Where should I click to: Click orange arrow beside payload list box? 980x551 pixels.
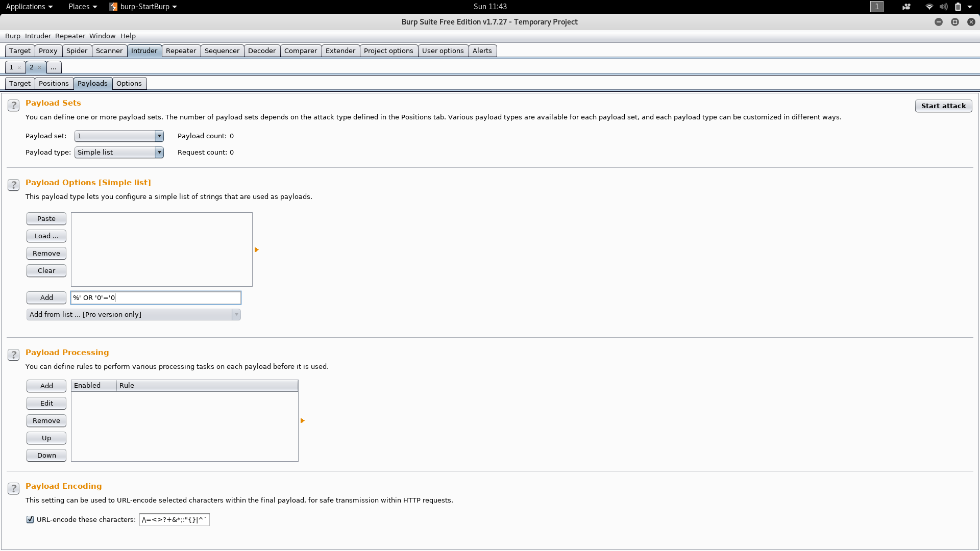257,250
